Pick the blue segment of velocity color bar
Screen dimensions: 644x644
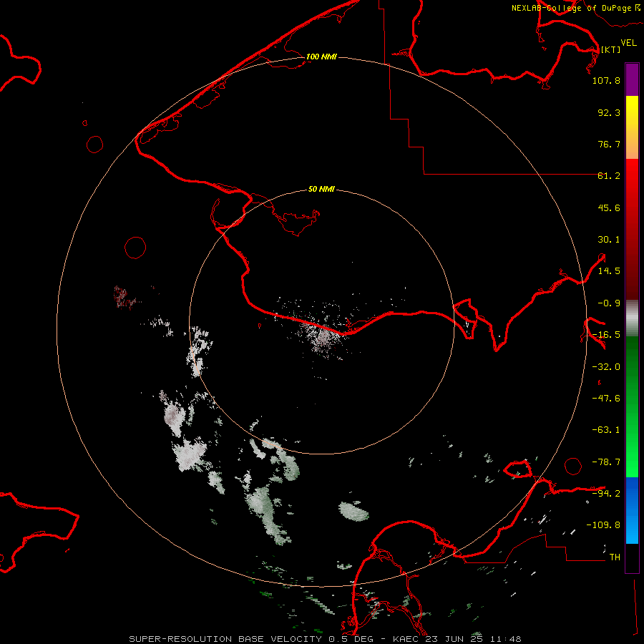pyautogui.click(x=632, y=510)
